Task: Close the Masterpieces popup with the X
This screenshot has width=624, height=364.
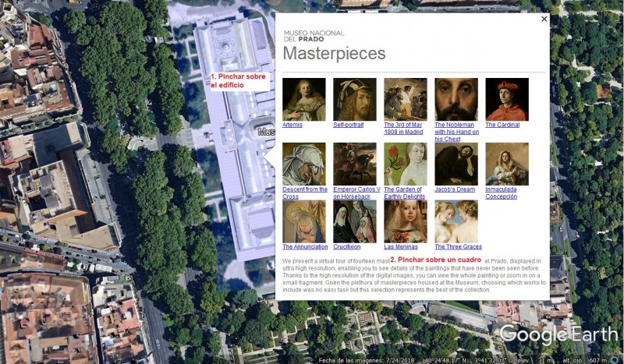Action: point(544,19)
